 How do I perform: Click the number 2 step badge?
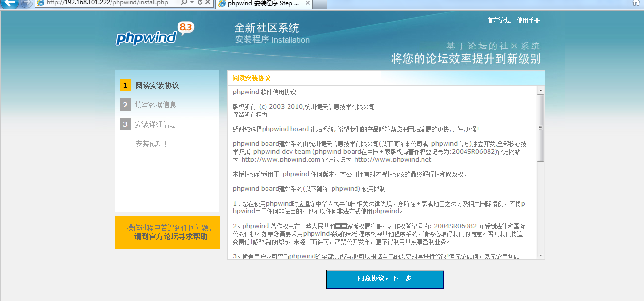(125, 105)
